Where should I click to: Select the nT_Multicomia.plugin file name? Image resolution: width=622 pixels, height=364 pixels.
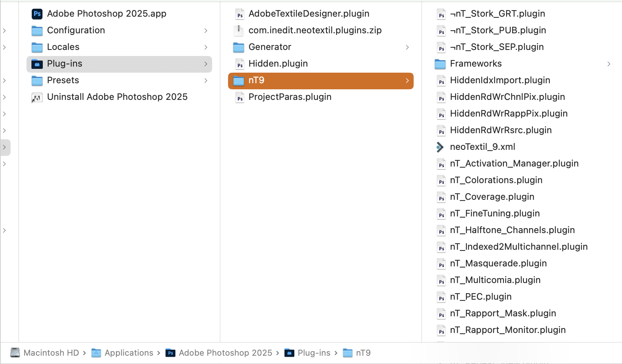[x=495, y=280]
